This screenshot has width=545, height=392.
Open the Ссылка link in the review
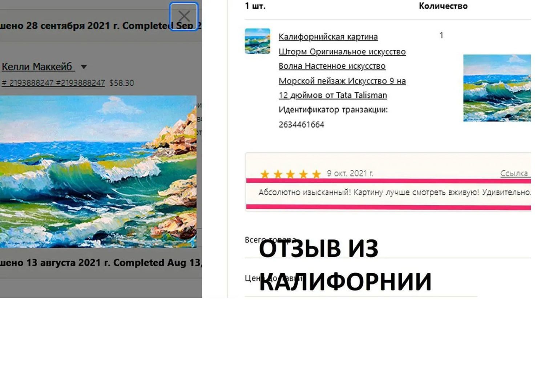(514, 173)
